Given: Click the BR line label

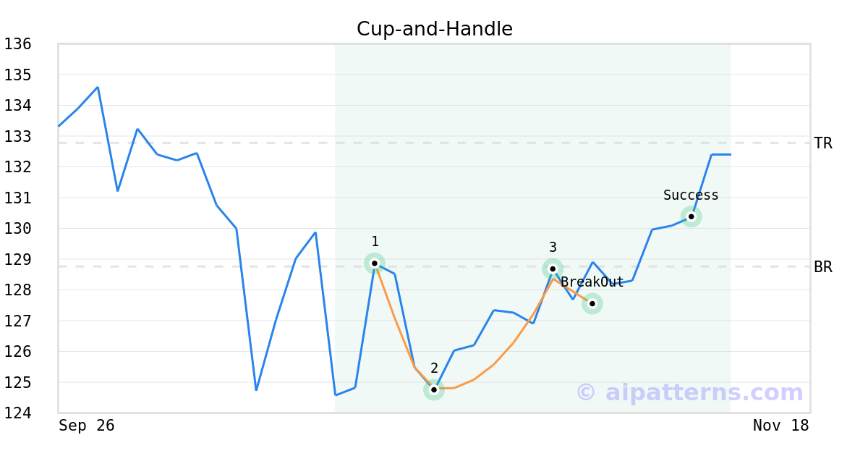Looking at the screenshot, I should click(x=822, y=267).
